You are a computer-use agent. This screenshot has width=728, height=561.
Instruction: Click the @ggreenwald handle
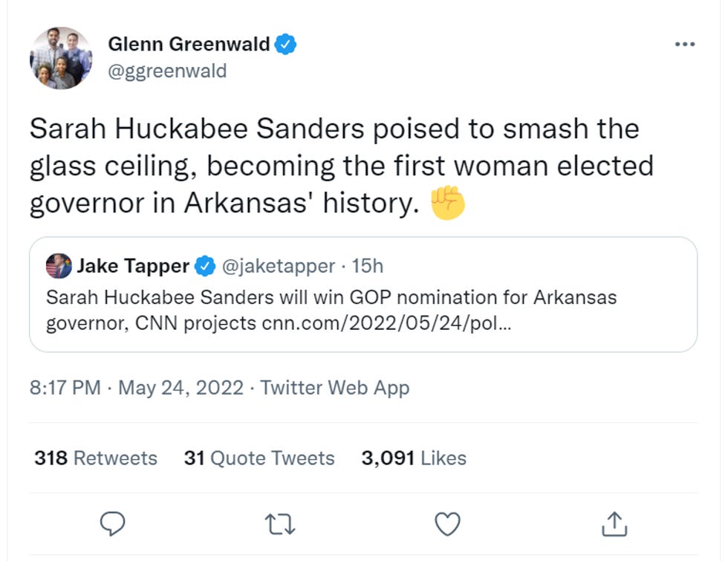[x=167, y=71]
